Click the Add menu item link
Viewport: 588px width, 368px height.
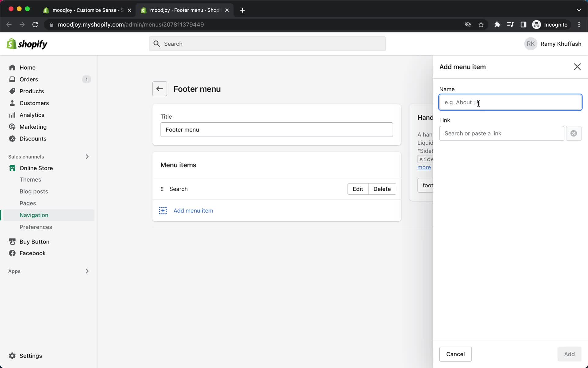(194, 210)
